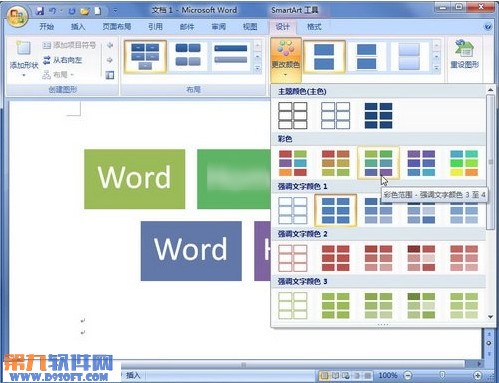This screenshot has width=499, height=383.
Task: Select third layout thumbnail with horizontal bars
Action: point(231,55)
